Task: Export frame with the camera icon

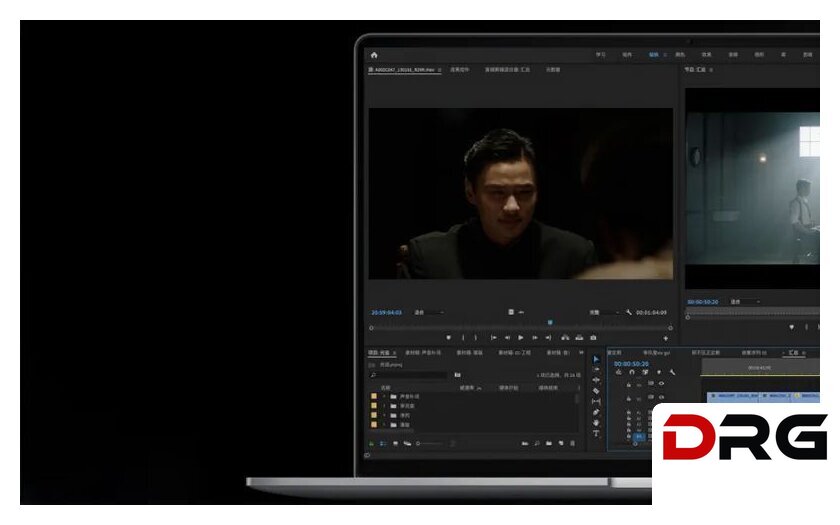Action: 592,338
